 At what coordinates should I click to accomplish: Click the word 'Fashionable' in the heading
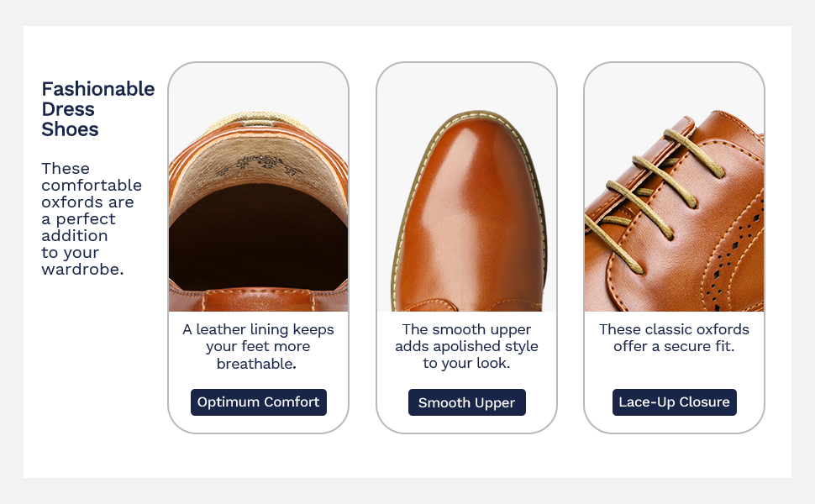point(97,89)
